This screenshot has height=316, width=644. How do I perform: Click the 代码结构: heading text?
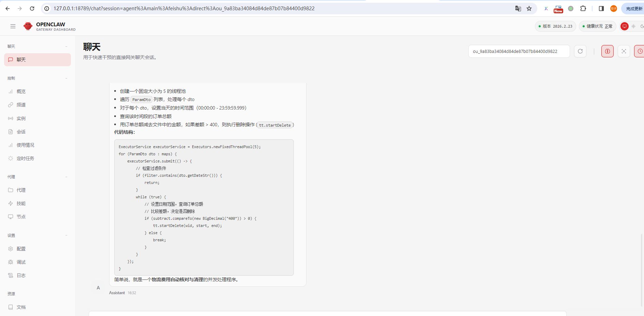point(124,132)
